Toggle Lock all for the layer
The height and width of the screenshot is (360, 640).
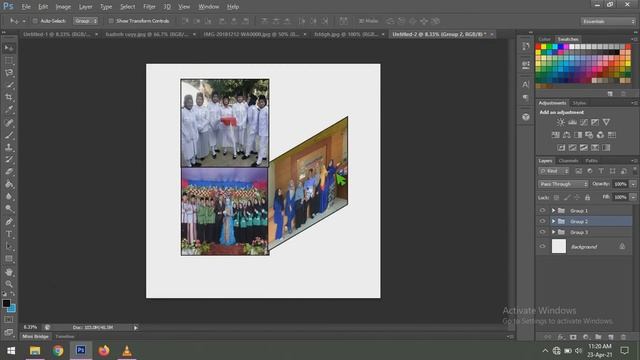coord(587,198)
